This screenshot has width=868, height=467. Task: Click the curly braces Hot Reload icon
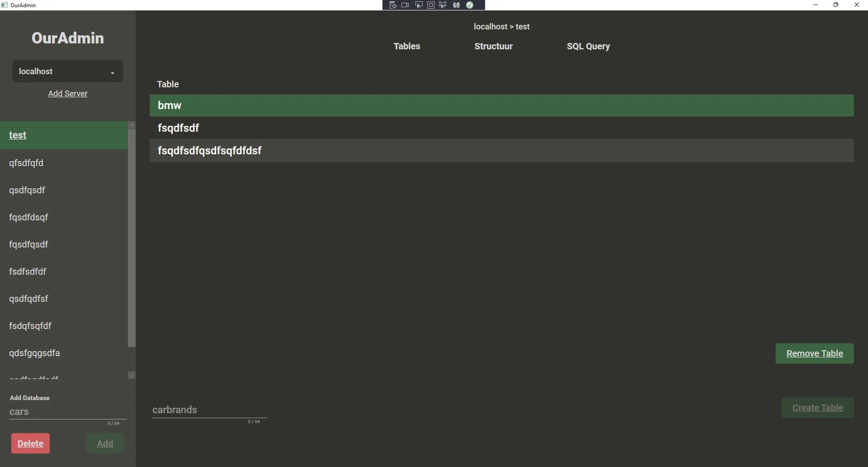[x=457, y=5]
